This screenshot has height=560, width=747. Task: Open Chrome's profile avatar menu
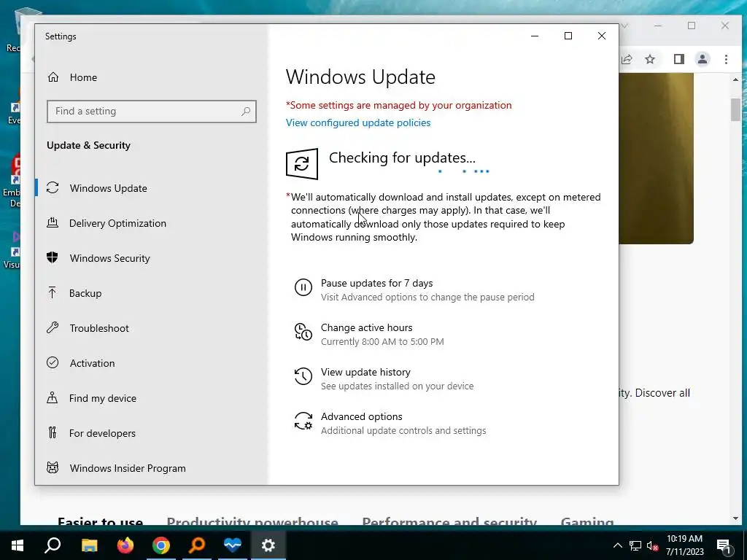[x=703, y=59]
